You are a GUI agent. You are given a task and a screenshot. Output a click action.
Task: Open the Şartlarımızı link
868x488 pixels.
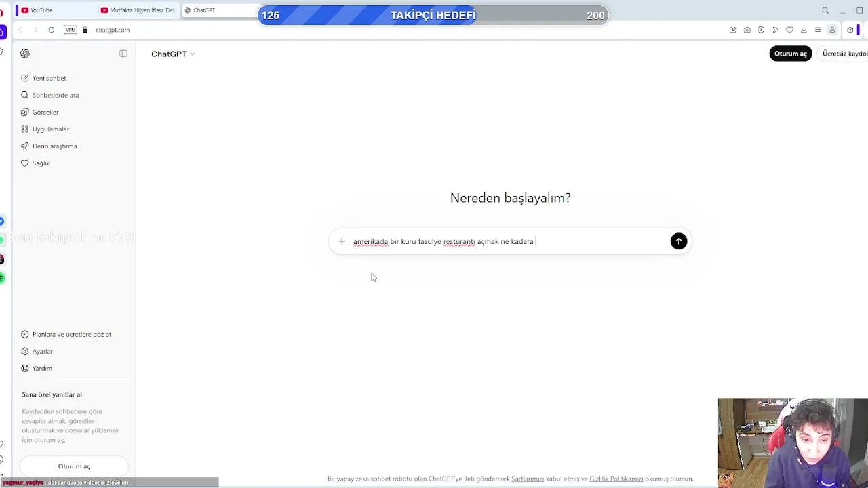(528, 479)
